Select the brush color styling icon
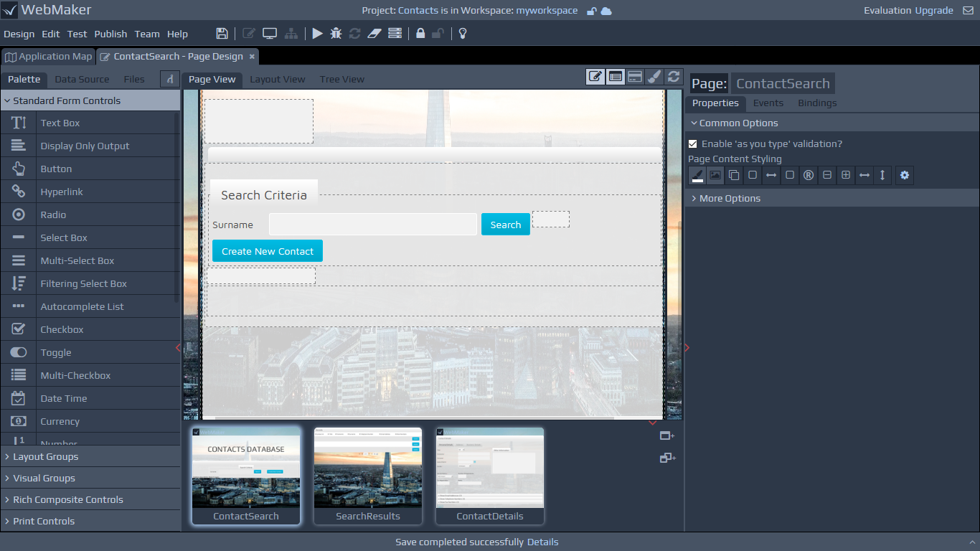Image resolution: width=980 pixels, height=551 pixels. pos(697,175)
